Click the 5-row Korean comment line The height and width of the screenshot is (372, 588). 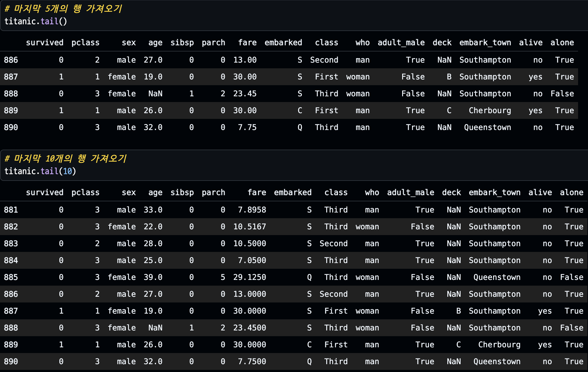tap(63, 8)
